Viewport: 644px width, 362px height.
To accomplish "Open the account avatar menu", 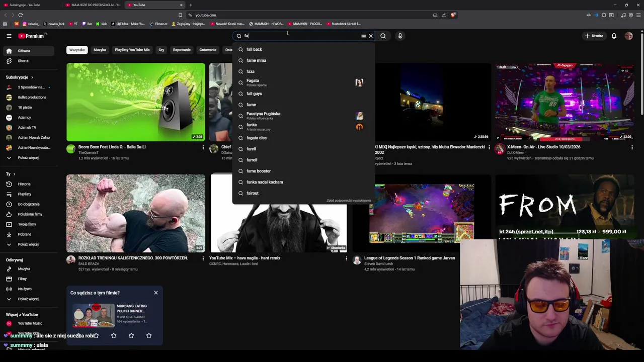I will (628, 36).
